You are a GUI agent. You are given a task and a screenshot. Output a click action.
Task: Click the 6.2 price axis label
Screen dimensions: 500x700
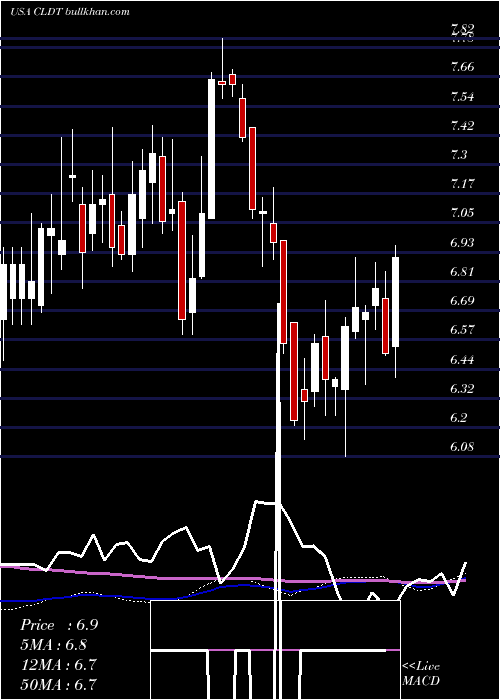pyautogui.click(x=459, y=417)
